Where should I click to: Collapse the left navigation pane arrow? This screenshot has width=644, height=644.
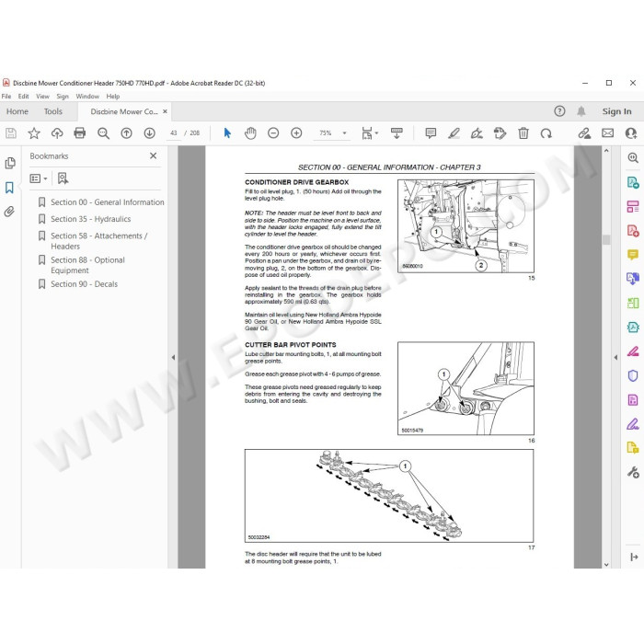[x=173, y=357]
